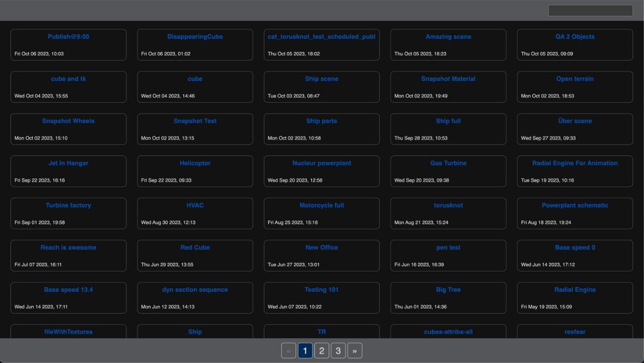Click the date Tue Oct 03 2023, 08:47

tap(294, 96)
